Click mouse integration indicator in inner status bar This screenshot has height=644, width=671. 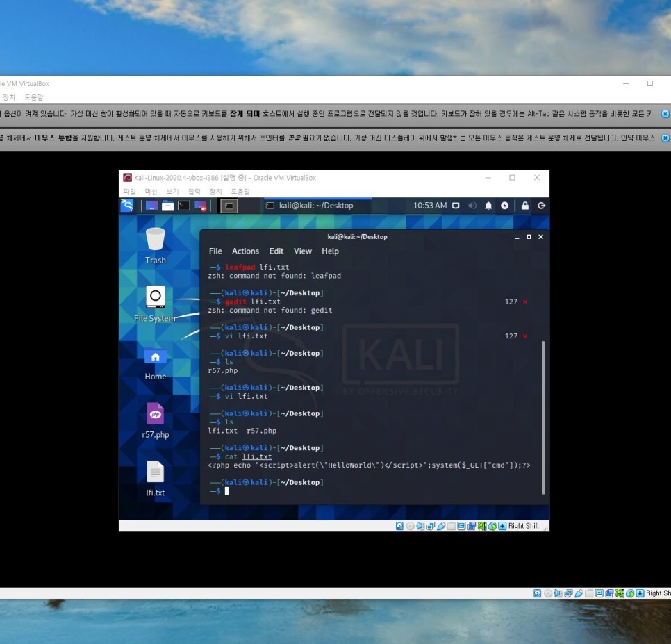(492, 526)
